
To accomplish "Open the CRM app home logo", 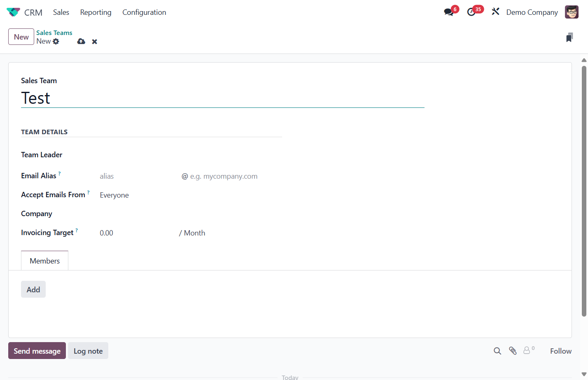I will 13,12.
